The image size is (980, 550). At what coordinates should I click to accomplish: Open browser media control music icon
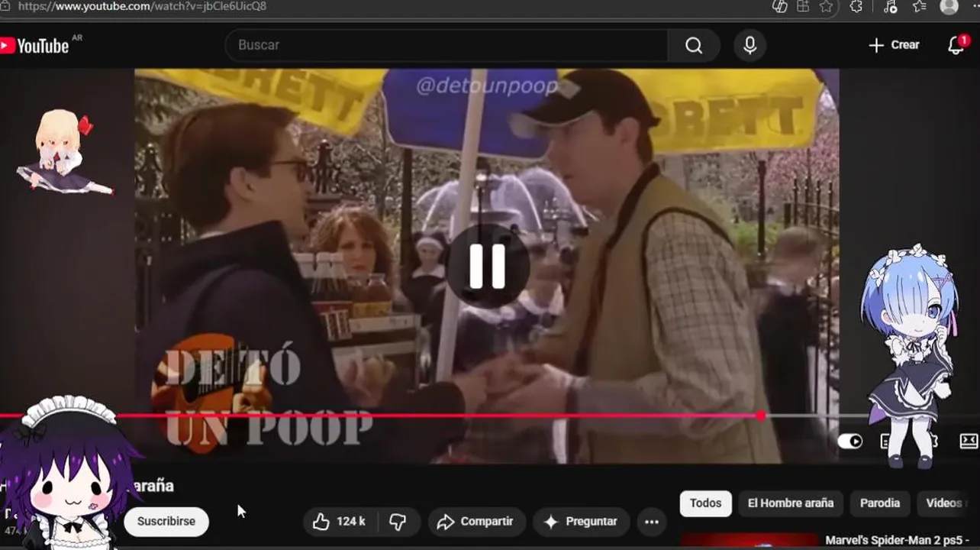coord(890,6)
